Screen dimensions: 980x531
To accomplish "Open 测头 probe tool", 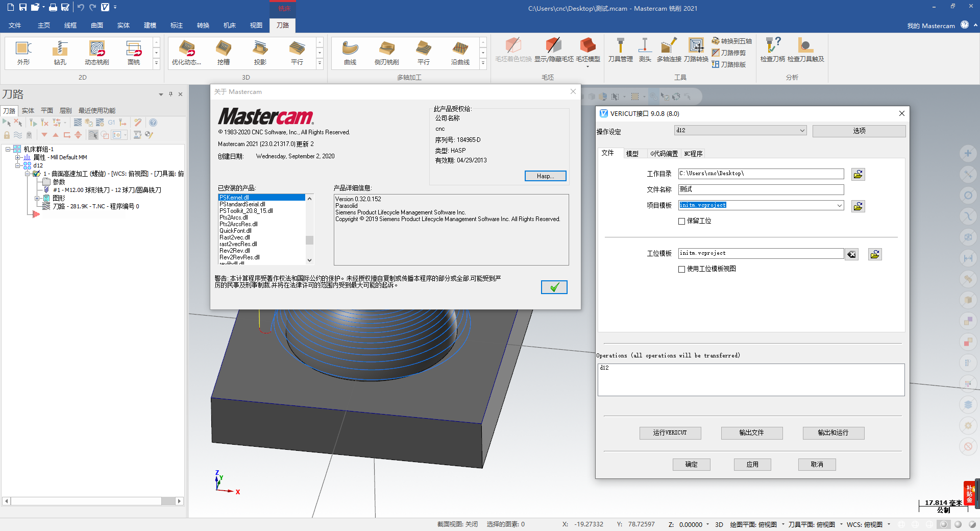I will tap(645, 50).
